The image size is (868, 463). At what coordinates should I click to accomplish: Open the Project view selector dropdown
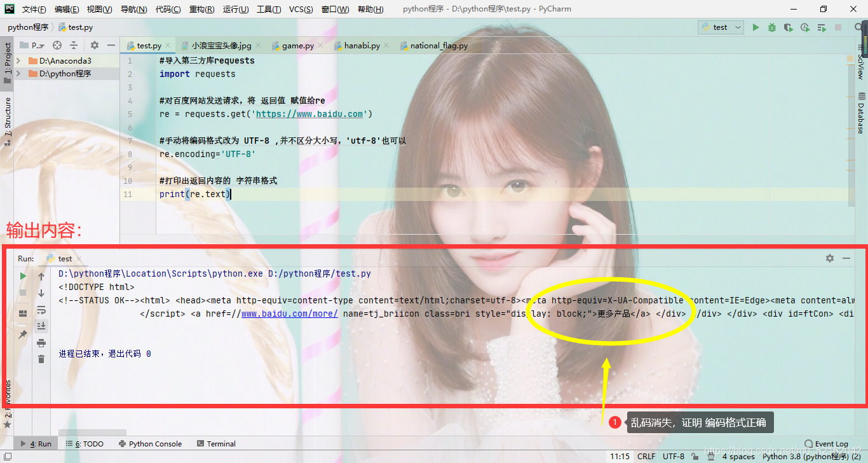point(32,45)
